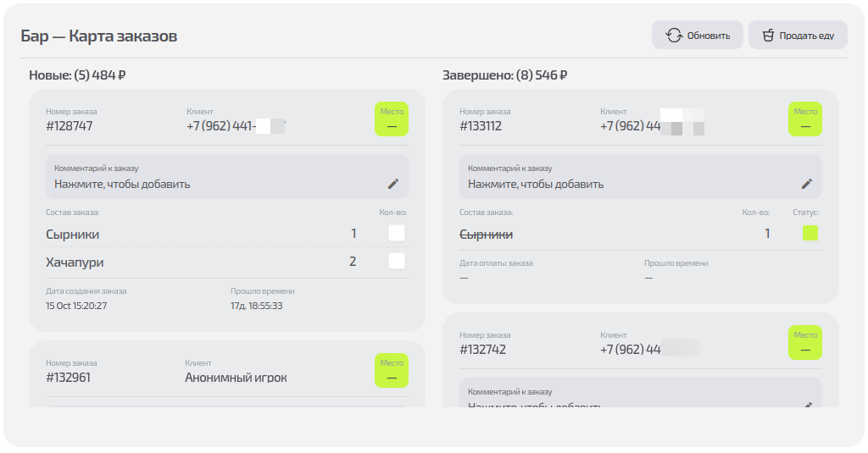
Task: Click Место badge of order #128747
Action: click(x=392, y=119)
